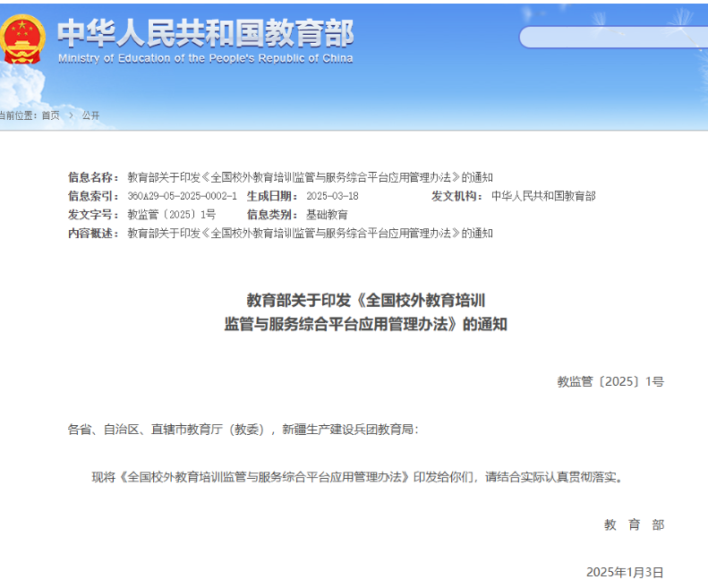This screenshot has height=588, width=708.
Task: Click the national emblem logo
Action: coord(21,39)
